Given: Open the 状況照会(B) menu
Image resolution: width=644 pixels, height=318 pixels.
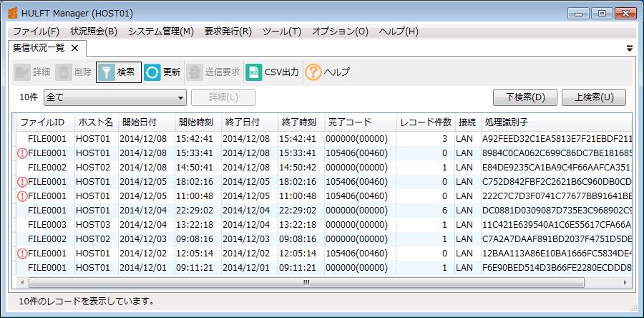Looking at the screenshot, I should click(94, 32).
